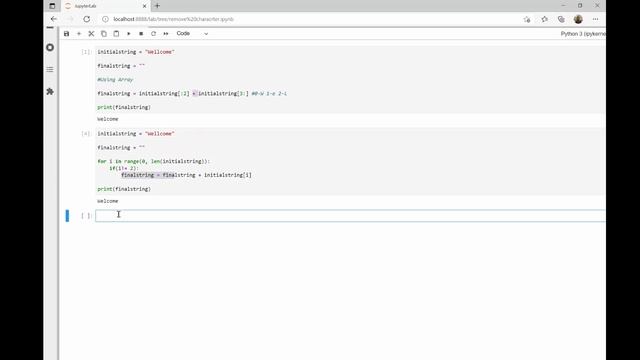Click the second cell output welcome
This screenshot has width=640, height=360.
click(108, 201)
